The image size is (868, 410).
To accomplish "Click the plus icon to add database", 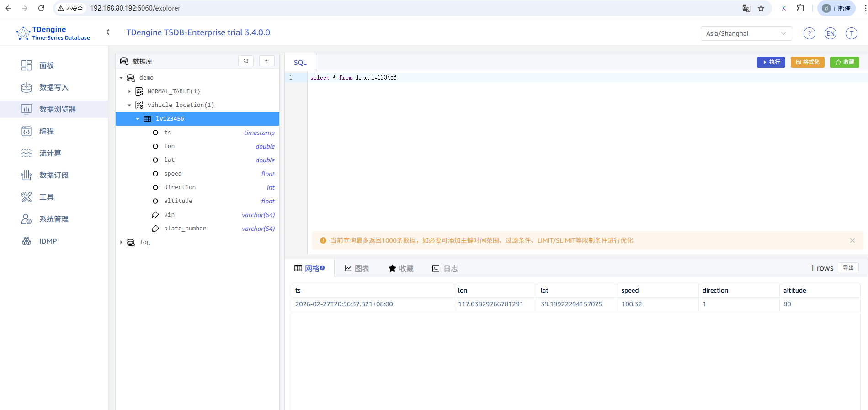I will (267, 61).
